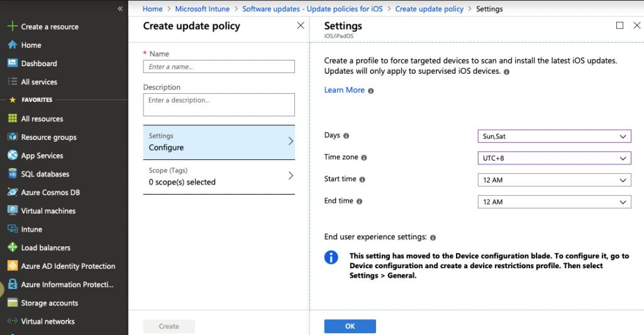Open the Learn More link
644x335 pixels.
coord(344,90)
